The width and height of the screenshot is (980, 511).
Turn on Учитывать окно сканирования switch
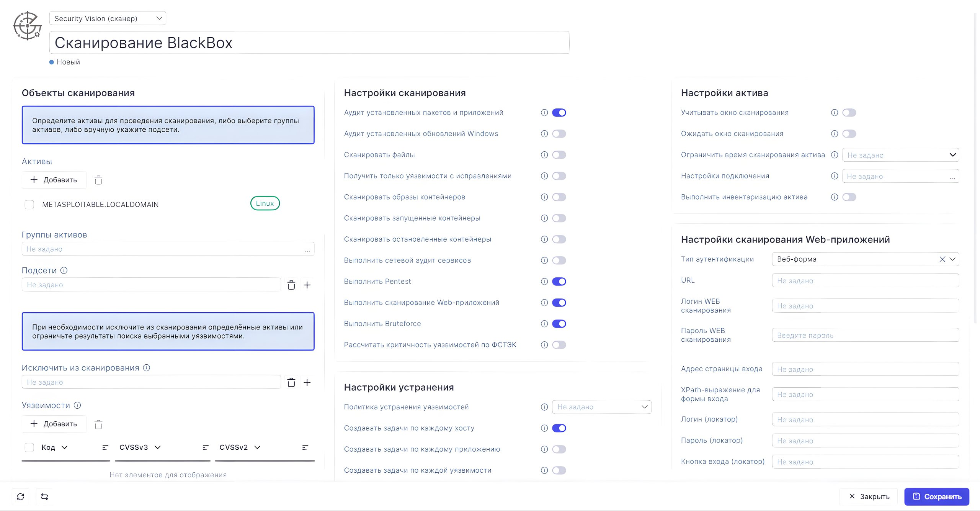coord(849,113)
